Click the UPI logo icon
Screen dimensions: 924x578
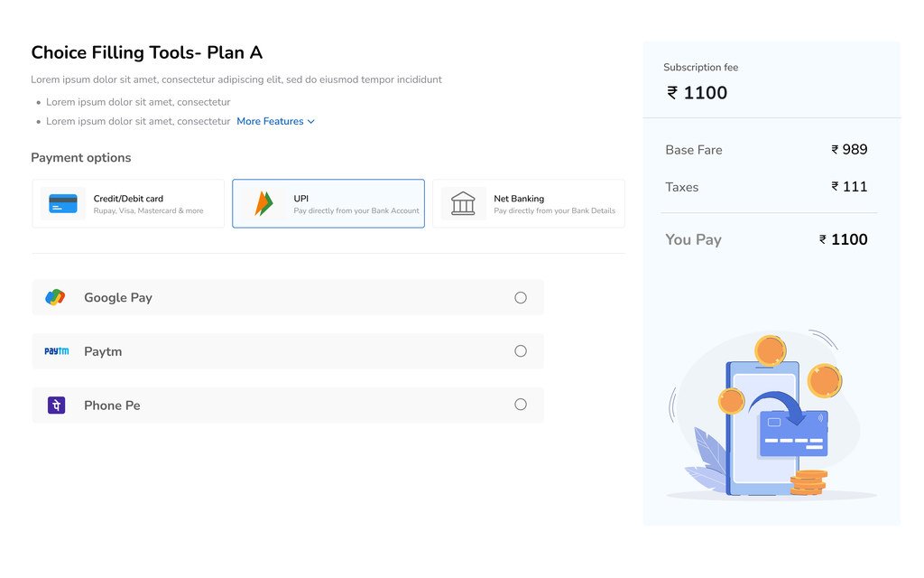click(263, 203)
